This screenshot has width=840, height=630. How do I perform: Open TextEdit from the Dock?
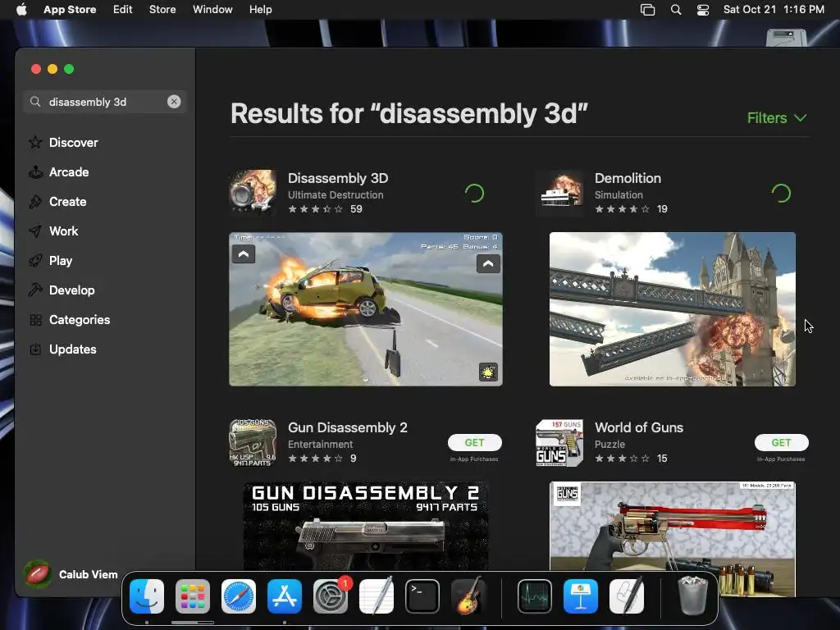[x=376, y=596]
